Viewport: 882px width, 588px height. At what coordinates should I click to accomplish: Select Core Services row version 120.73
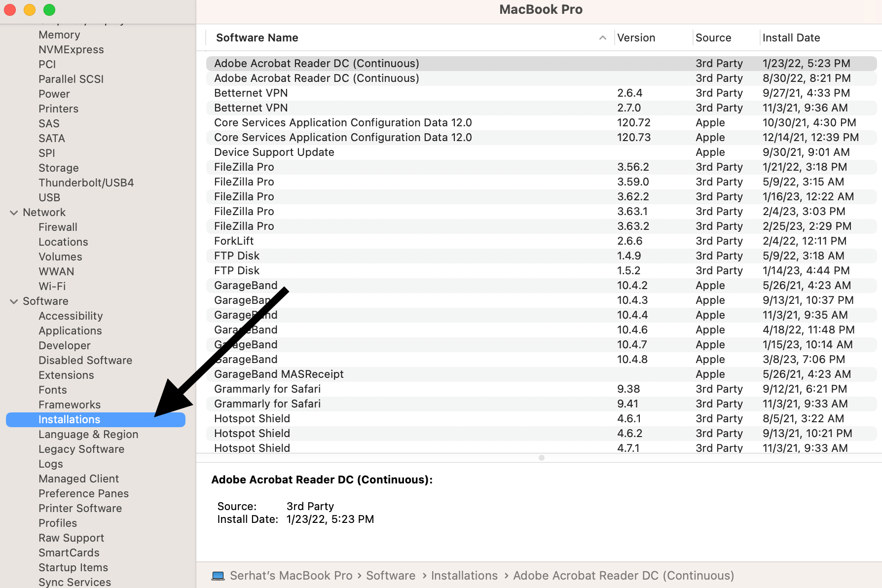point(542,138)
